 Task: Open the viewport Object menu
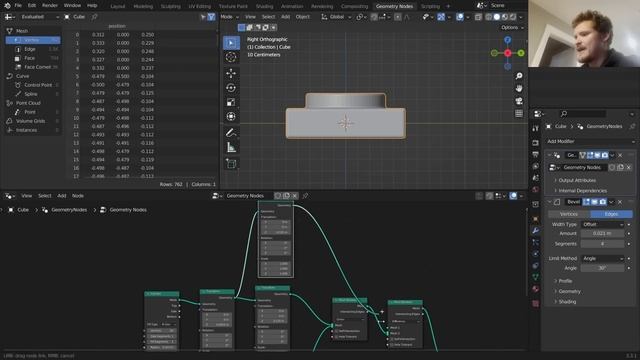[x=302, y=17]
